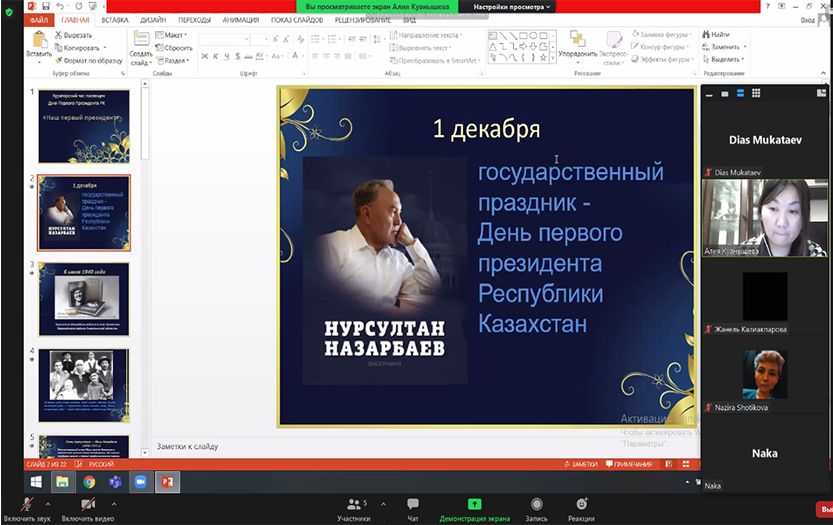Open the ВСТАВКА ribbon tab
Image resolution: width=833 pixels, height=525 pixels.
[x=114, y=19]
